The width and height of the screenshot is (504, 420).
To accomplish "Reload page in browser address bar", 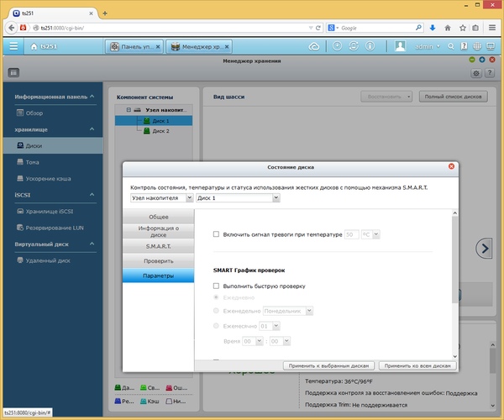I will click(318, 28).
